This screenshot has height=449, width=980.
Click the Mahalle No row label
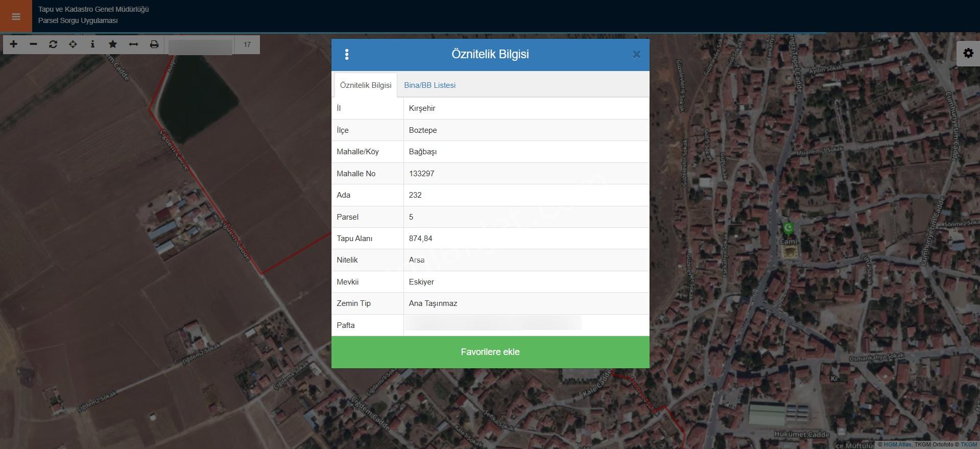pyautogui.click(x=356, y=174)
